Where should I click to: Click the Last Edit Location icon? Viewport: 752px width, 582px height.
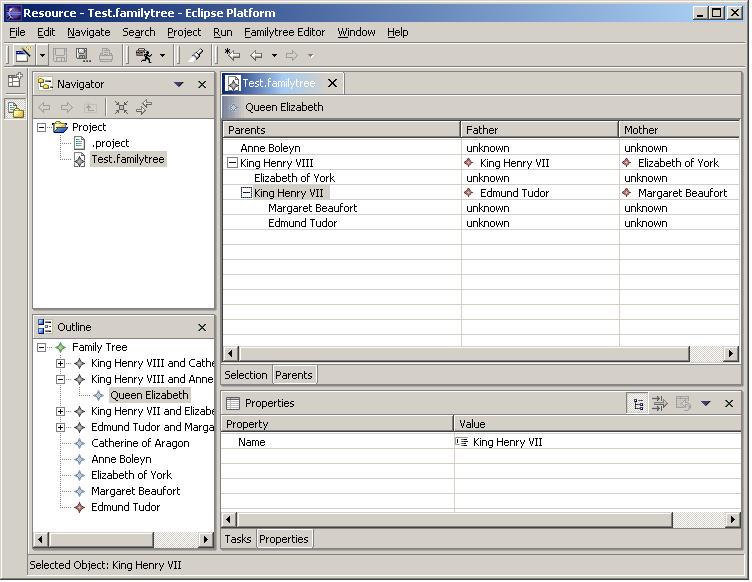(x=232, y=55)
